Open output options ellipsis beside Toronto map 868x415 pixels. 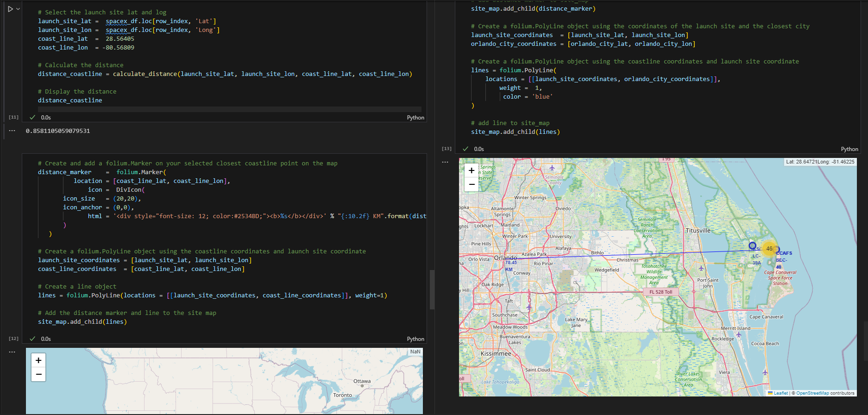coord(12,352)
